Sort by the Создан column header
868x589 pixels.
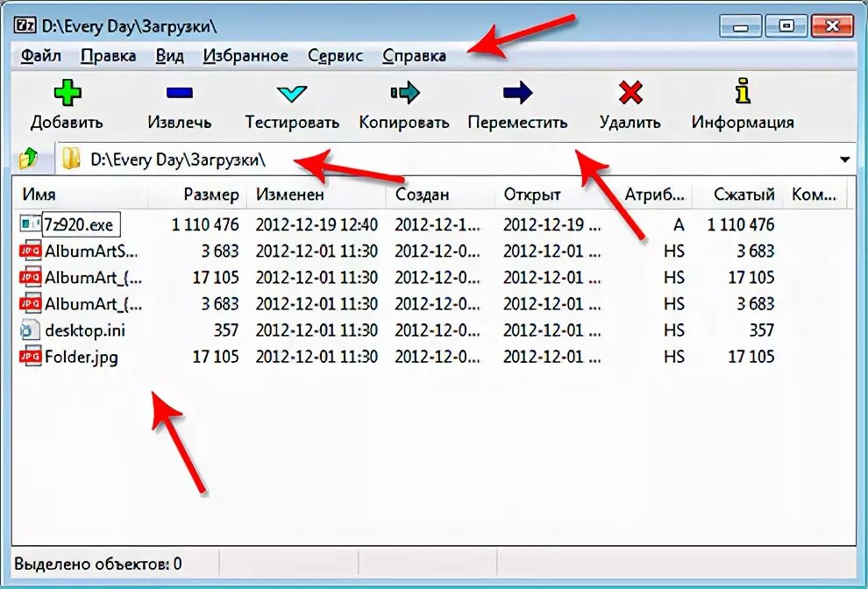(441, 195)
